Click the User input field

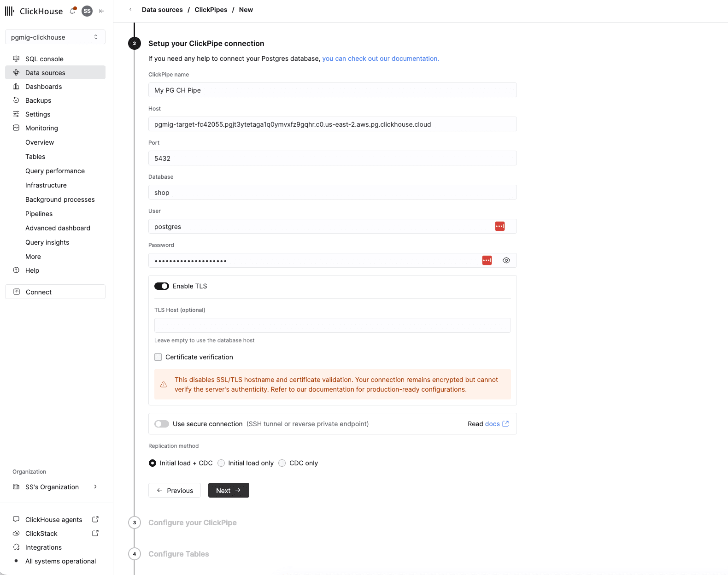point(332,226)
